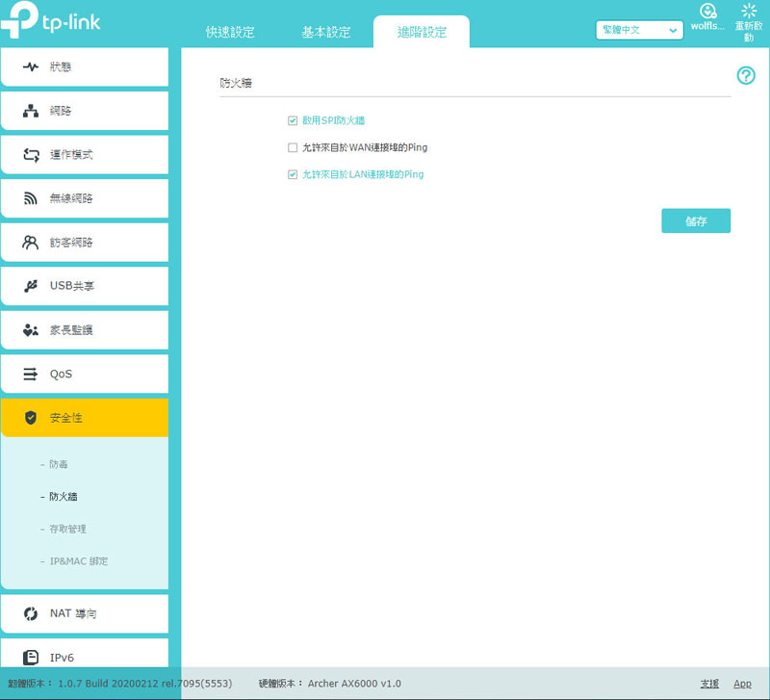Click the 安全性 shield icon
770x700 pixels.
click(x=31, y=418)
